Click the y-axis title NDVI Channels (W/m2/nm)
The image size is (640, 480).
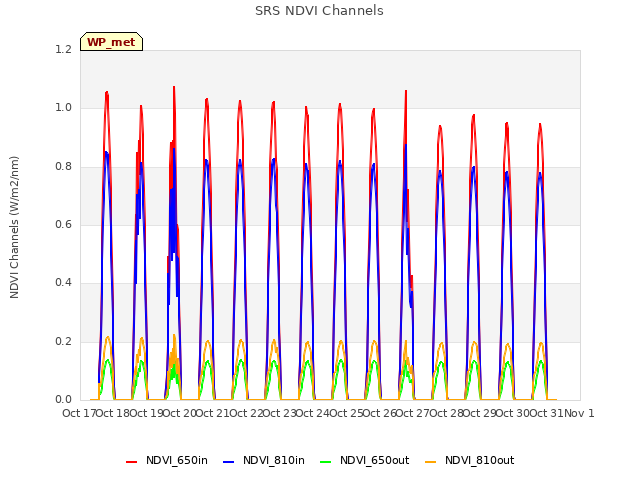coord(14,227)
